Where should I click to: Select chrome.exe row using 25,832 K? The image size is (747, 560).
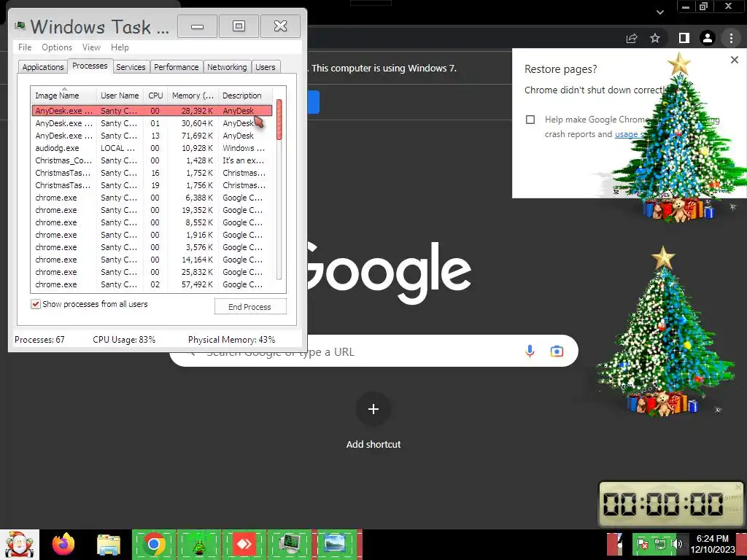[152, 272]
